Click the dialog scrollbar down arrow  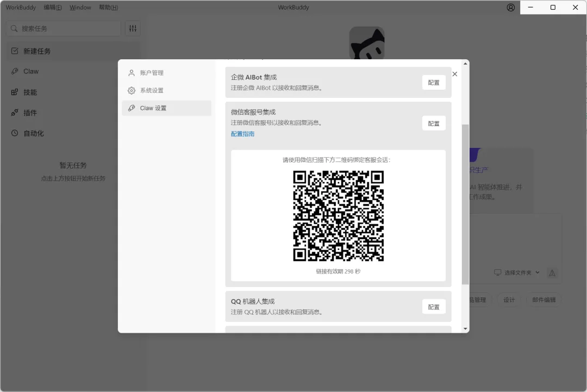pyautogui.click(x=465, y=329)
